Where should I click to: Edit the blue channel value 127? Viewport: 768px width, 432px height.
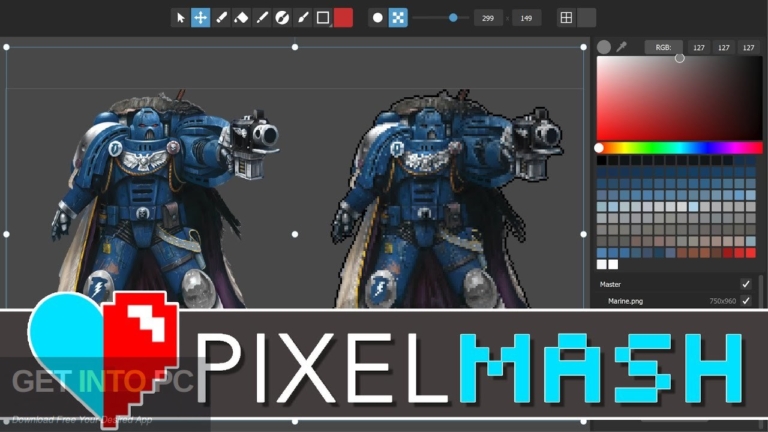748,48
